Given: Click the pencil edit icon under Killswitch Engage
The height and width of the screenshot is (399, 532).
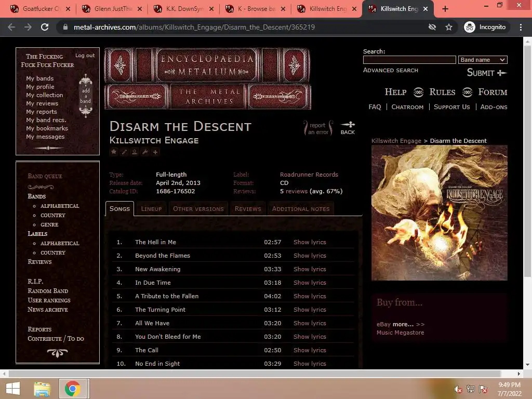Looking at the screenshot, I should (124, 152).
